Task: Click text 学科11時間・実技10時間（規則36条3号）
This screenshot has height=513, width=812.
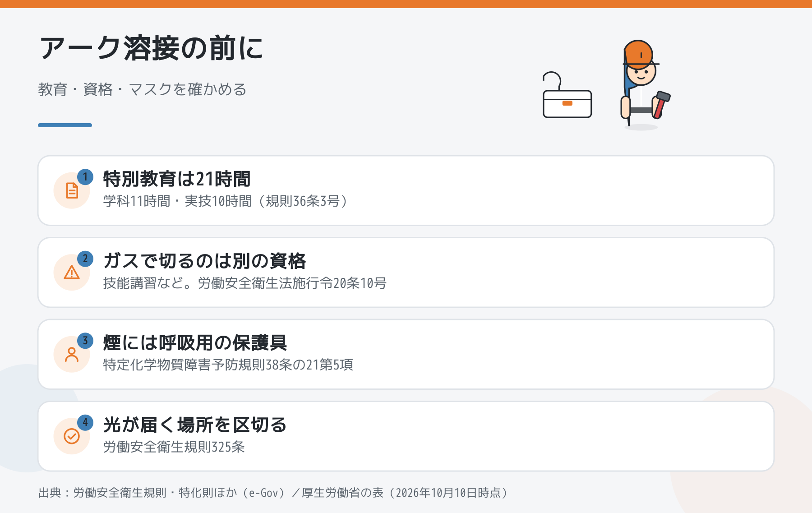Action: point(226,201)
